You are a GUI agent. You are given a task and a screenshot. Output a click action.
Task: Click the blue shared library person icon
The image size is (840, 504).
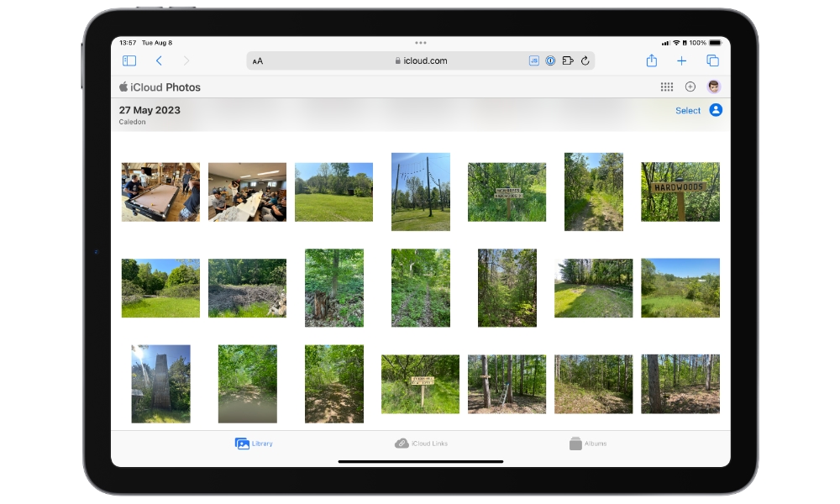[716, 110]
